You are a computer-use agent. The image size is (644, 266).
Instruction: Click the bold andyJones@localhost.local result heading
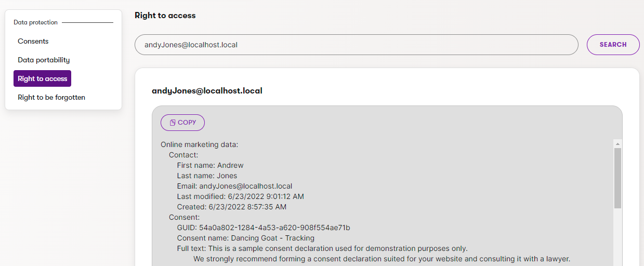coord(207,91)
